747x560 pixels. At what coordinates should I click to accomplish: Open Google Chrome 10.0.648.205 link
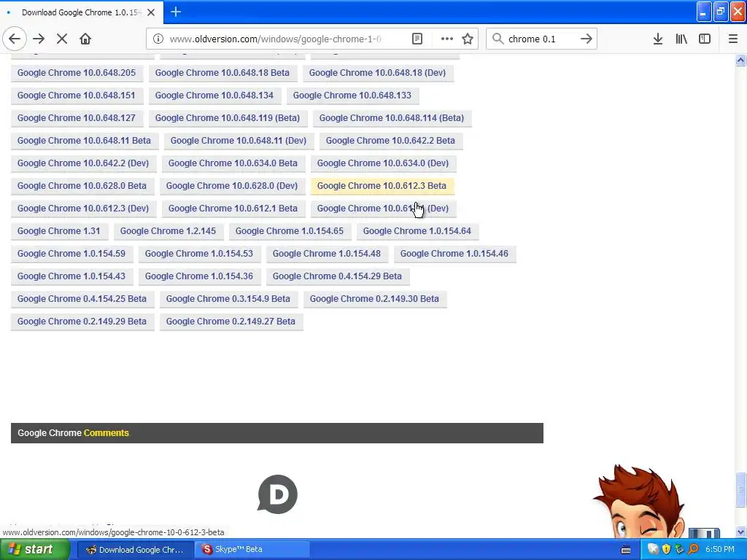[x=77, y=73]
